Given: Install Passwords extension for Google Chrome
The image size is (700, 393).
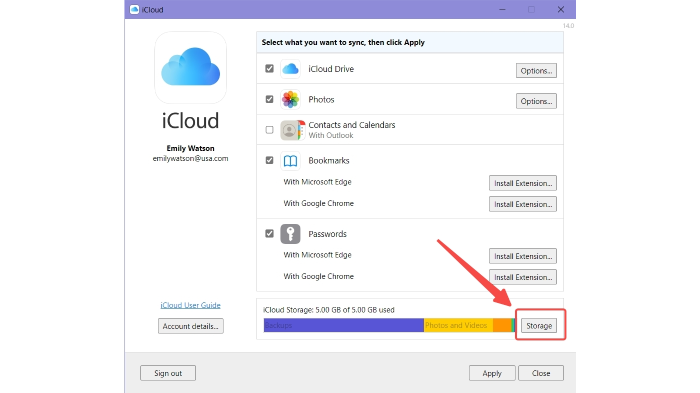Looking at the screenshot, I should [523, 277].
